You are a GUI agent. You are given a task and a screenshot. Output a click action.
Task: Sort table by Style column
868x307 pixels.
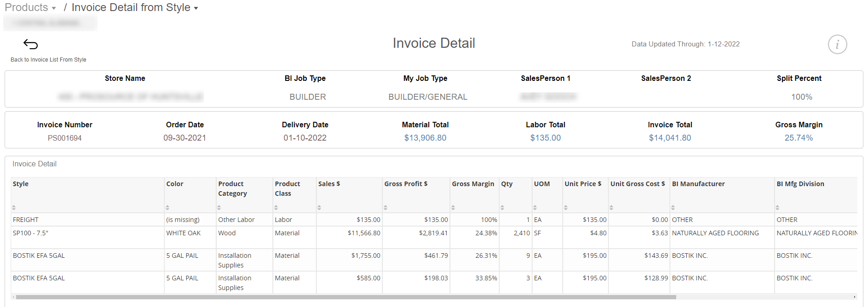[14, 208]
